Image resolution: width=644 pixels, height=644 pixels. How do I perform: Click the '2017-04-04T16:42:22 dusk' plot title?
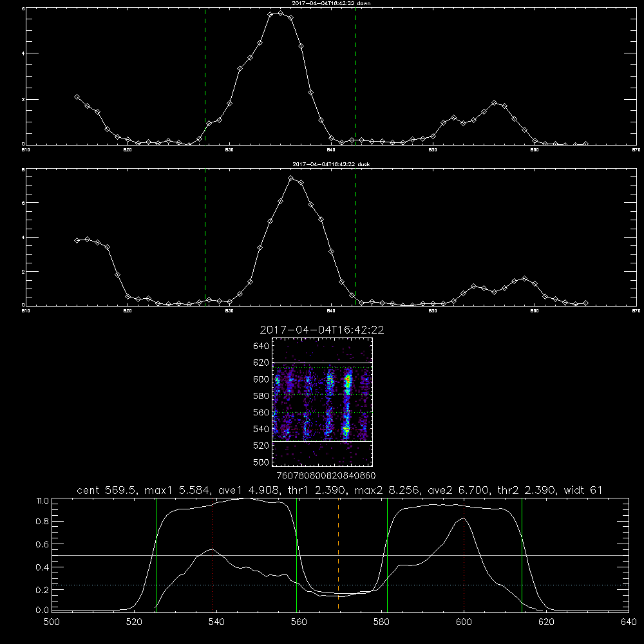(331, 164)
